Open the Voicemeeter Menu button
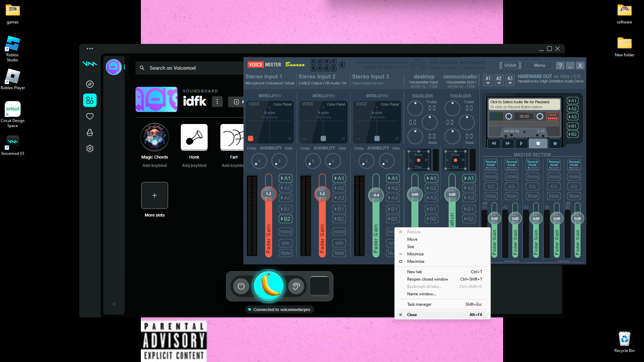644x362 pixels. tap(539, 65)
